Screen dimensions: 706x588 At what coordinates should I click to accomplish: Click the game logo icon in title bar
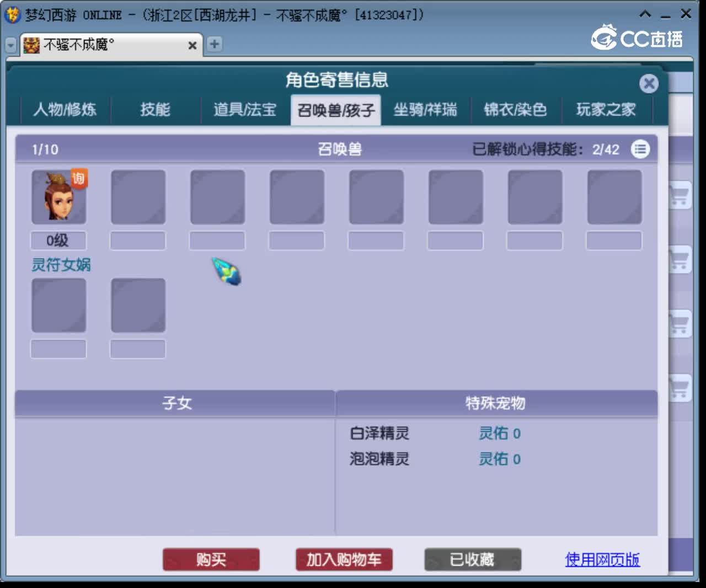(12, 14)
